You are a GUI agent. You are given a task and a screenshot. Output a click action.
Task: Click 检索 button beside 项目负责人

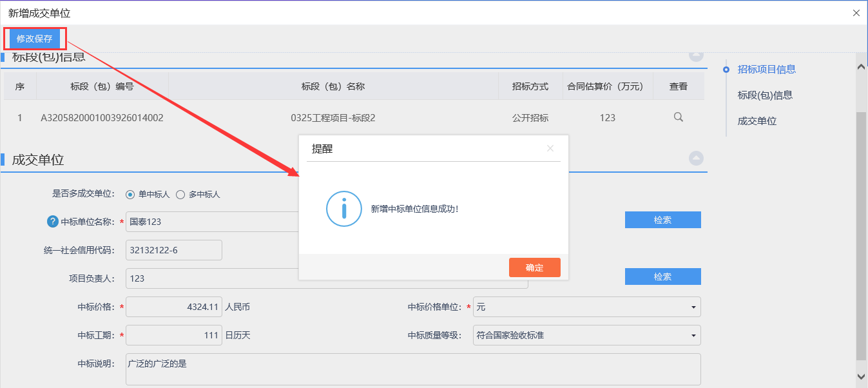[662, 276]
